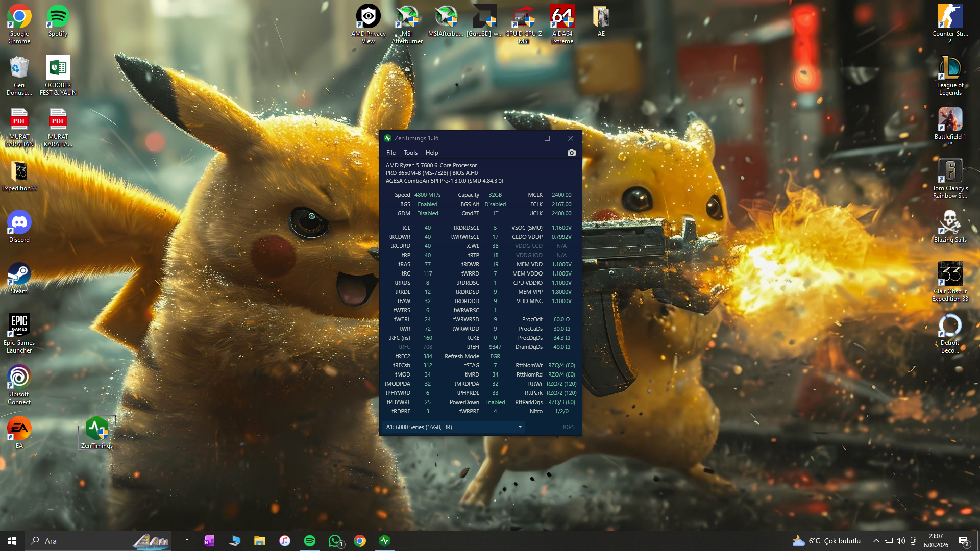Click the tRC value 117

pyautogui.click(x=427, y=273)
